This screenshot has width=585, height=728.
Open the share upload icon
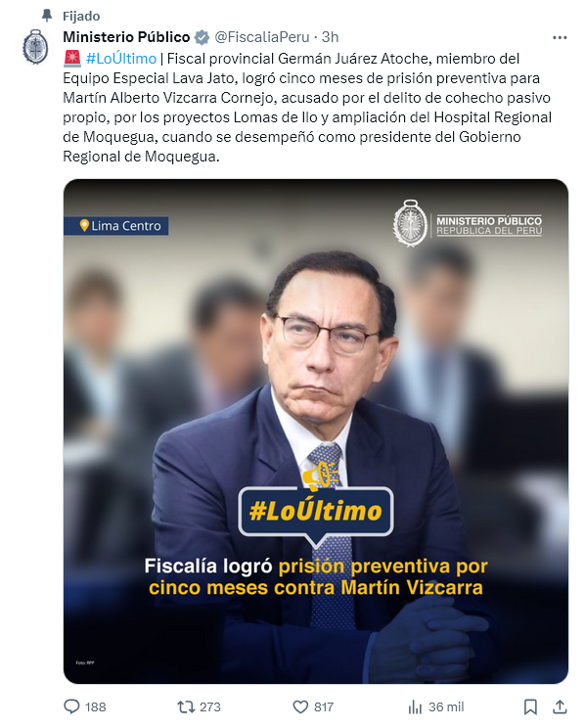pyautogui.click(x=560, y=706)
